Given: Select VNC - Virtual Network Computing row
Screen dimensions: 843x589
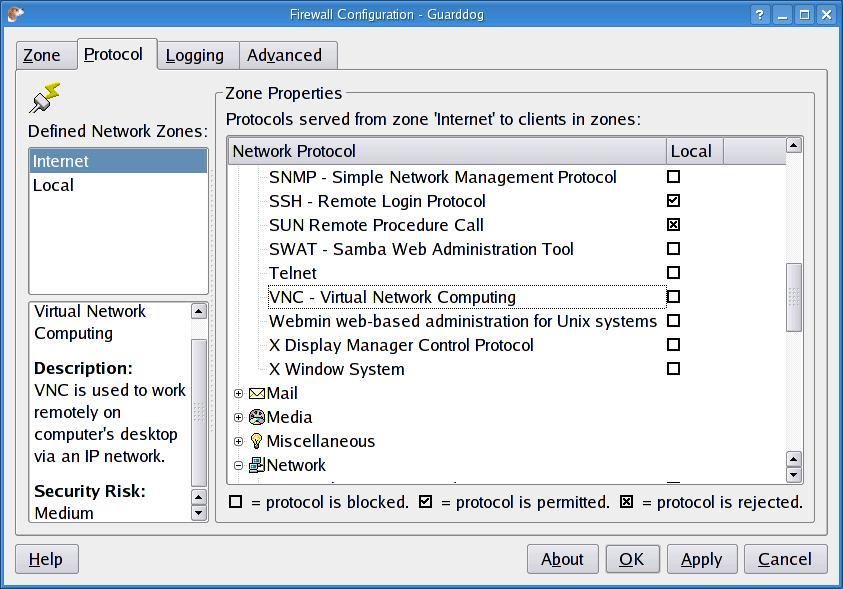Looking at the screenshot, I should 467,297.
